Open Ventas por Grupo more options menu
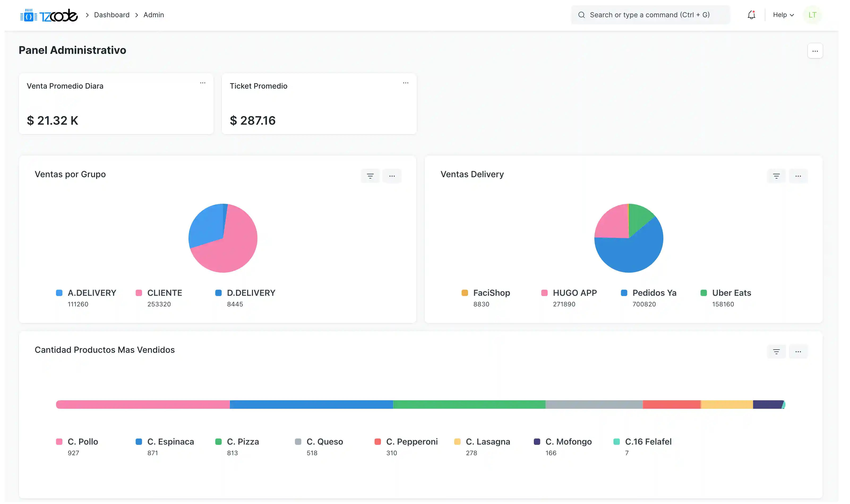850x504 pixels. coord(392,176)
